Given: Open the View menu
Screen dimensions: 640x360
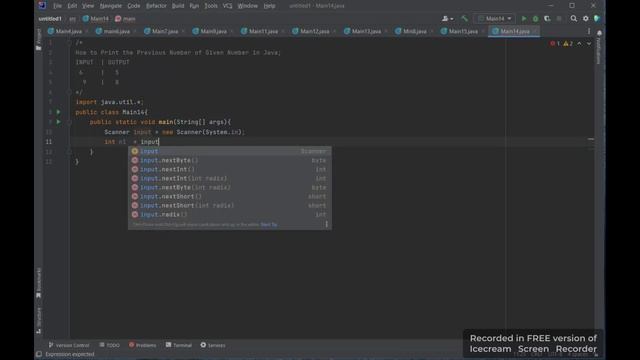Looking at the screenshot, I should click(88, 6).
